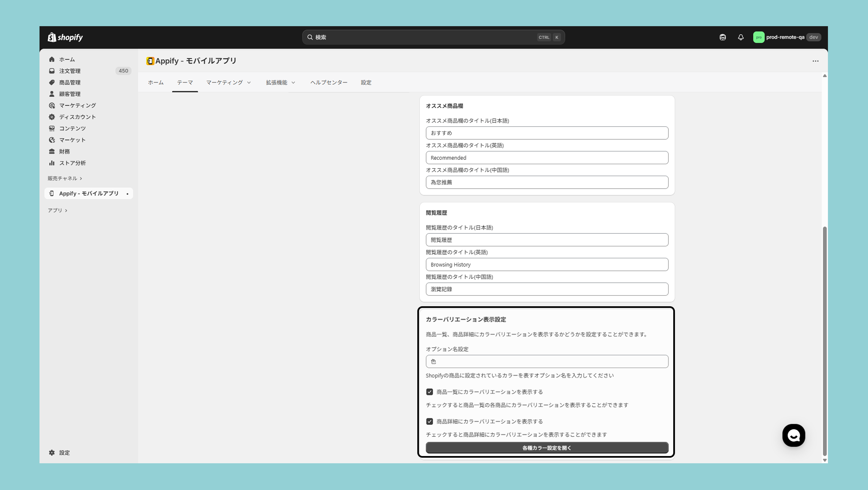Expand the アプリ section in sidebar

(66, 210)
